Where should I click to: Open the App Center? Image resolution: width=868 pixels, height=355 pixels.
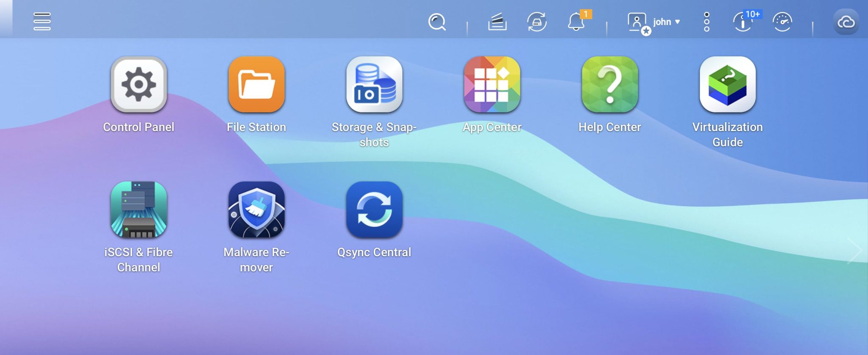[x=492, y=84]
